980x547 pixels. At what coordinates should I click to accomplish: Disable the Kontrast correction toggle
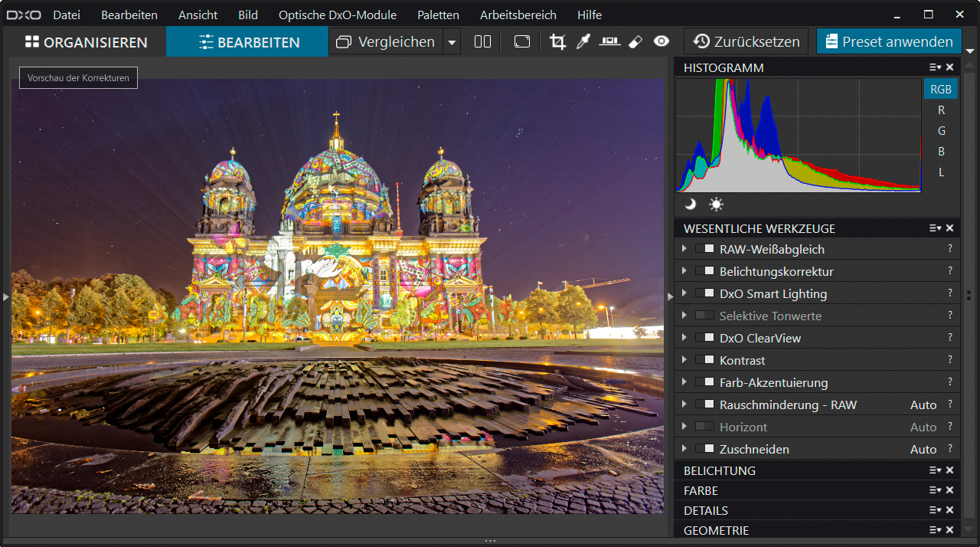(704, 360)
